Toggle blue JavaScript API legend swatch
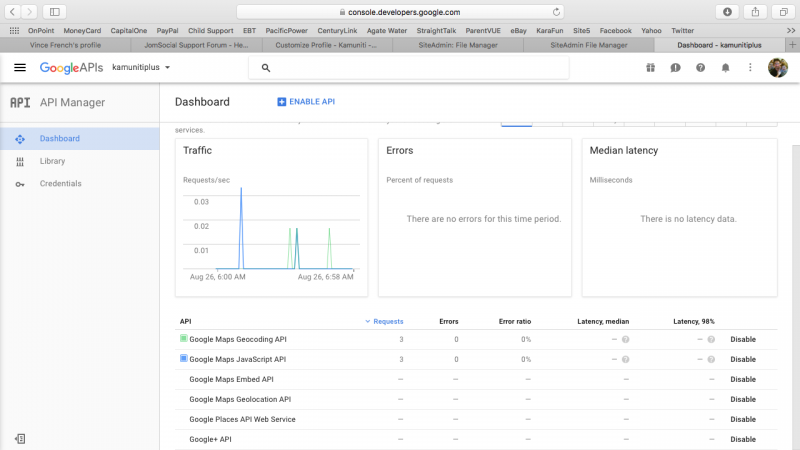Screen dimensions: 800x450 [x=184, y=358]
